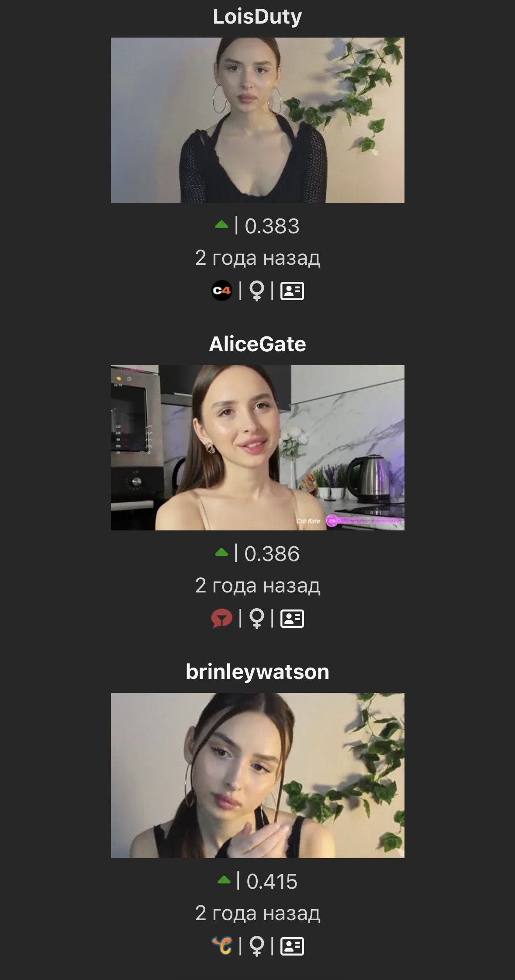Click the green up arrow beside 0.383
The image size is (515, 980).
(x=222, y=225)
